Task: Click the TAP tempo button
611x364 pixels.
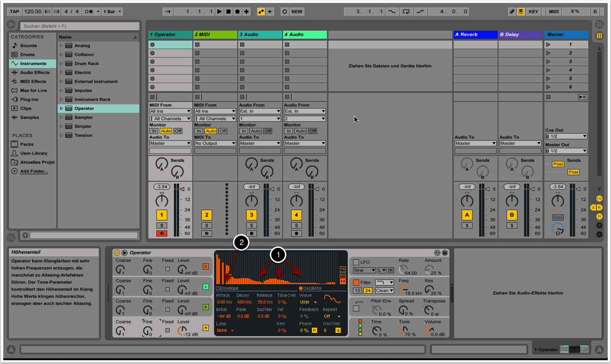Action: tap(15, 11)
